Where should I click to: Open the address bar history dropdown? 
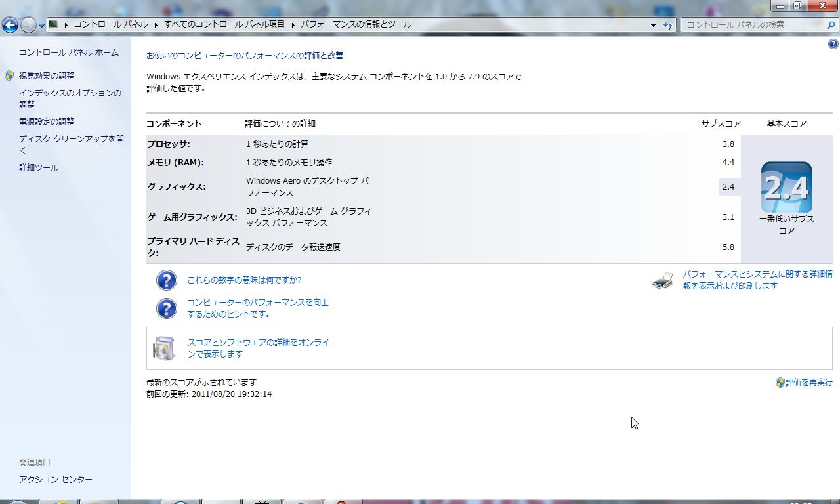pos(653,25)
